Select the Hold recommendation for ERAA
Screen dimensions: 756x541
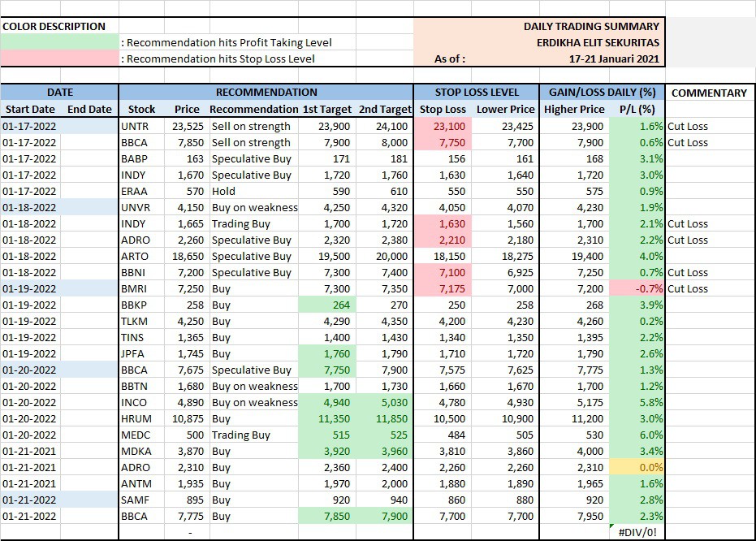(223, 191)
